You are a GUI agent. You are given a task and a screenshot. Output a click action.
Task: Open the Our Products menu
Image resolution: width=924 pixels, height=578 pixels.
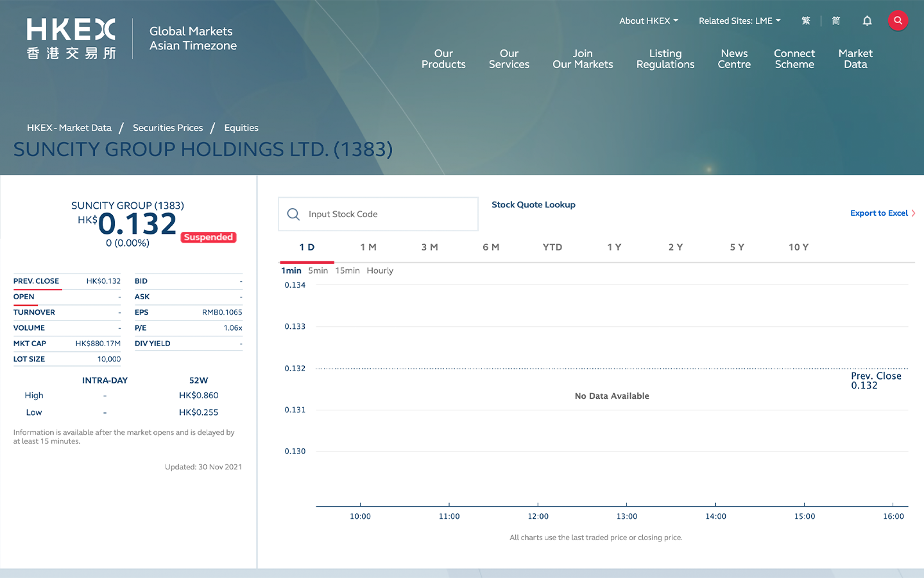[443, 59]
